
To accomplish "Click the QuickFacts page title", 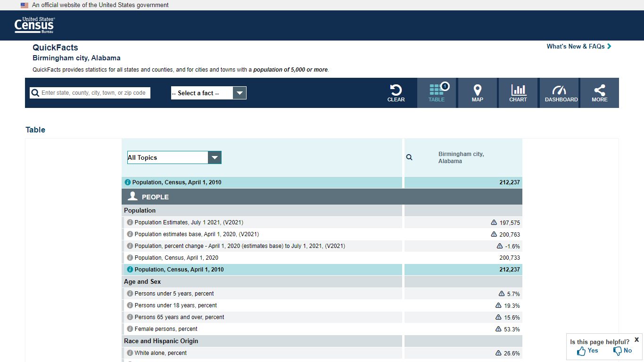I will (x=55, y=48).
